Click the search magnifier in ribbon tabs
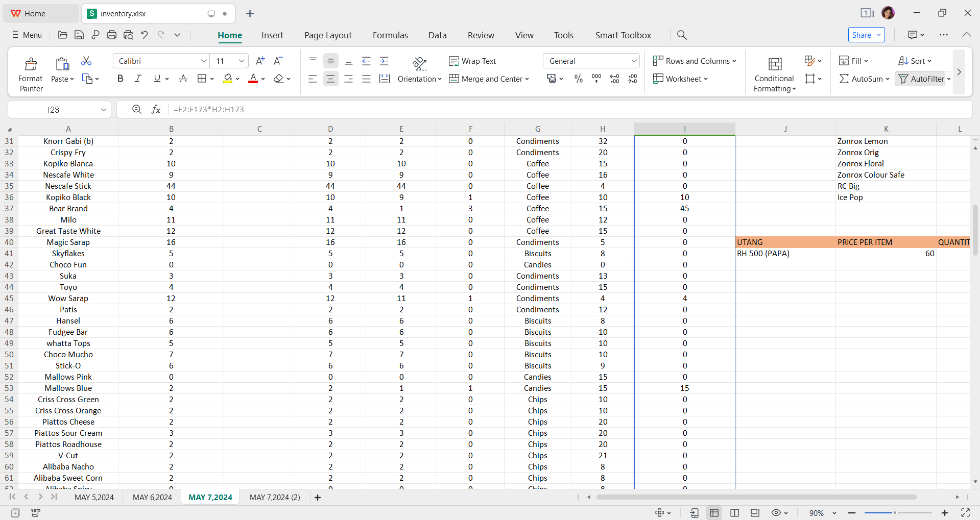Screen dimensions: 980x520 (x=682, y=35)
